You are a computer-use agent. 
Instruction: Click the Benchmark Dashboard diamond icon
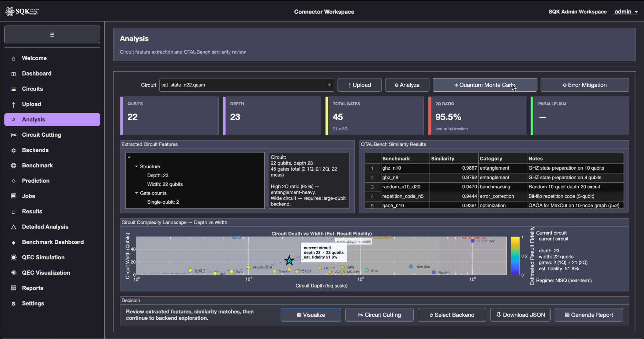click(14, 242)
